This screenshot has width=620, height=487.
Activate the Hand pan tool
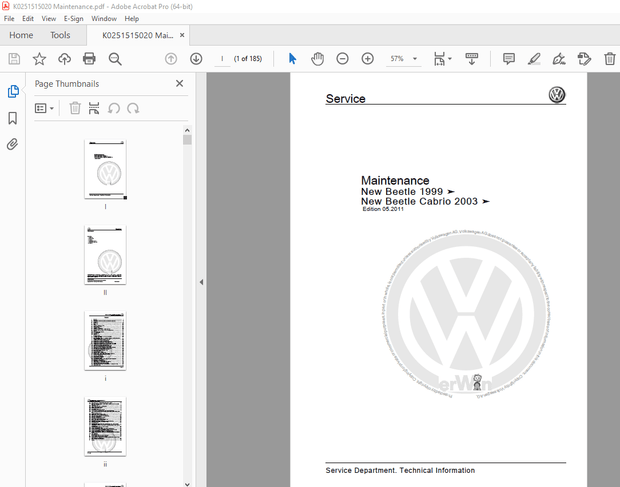317,59
